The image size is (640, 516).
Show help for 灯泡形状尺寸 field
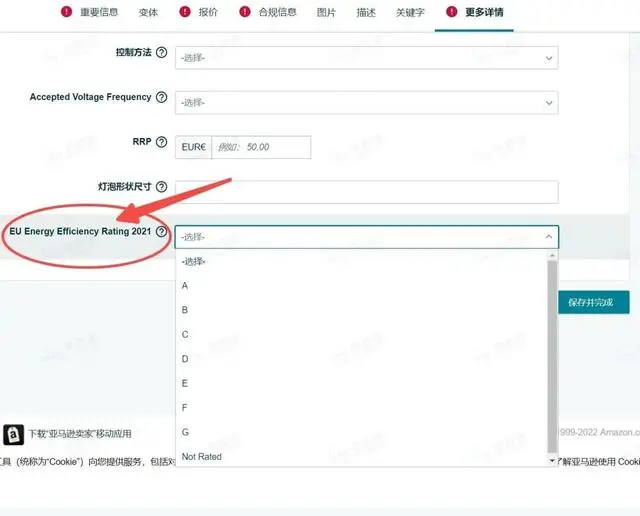(x=162, y=187)
